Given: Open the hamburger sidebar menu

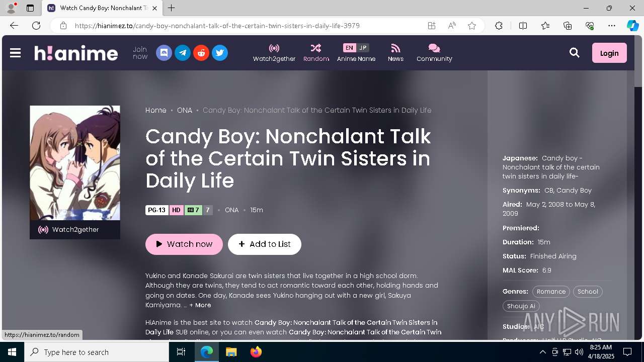Looking at the screenshot, I should coord(16,53).
